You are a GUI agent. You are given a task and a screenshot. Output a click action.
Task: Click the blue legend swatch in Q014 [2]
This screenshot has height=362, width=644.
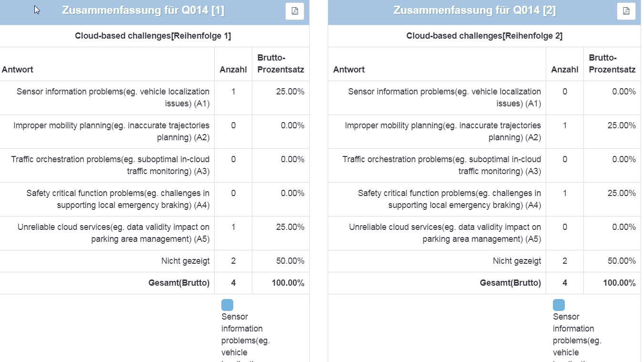[559, 305]
